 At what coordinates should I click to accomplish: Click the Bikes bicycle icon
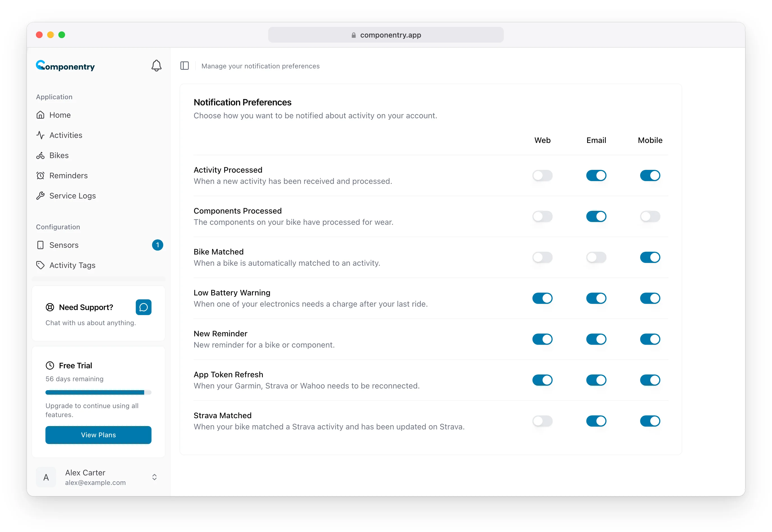(40, 156)
